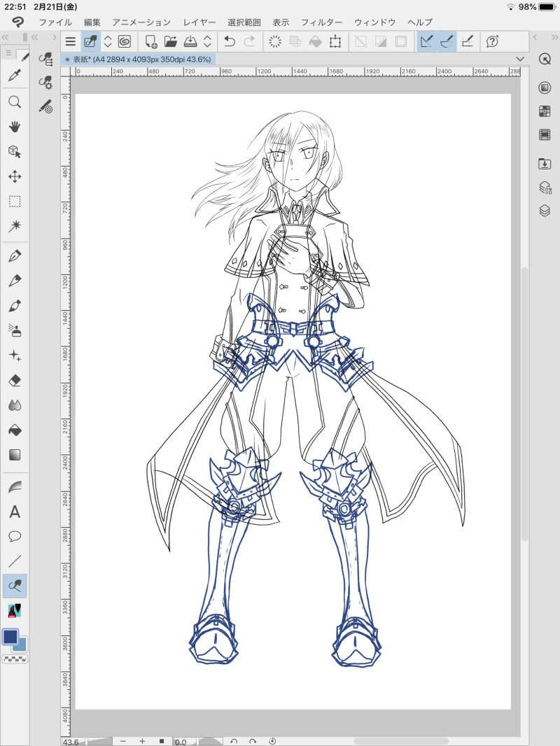Select the Fill bucket tool

click(x=15, y=430)
